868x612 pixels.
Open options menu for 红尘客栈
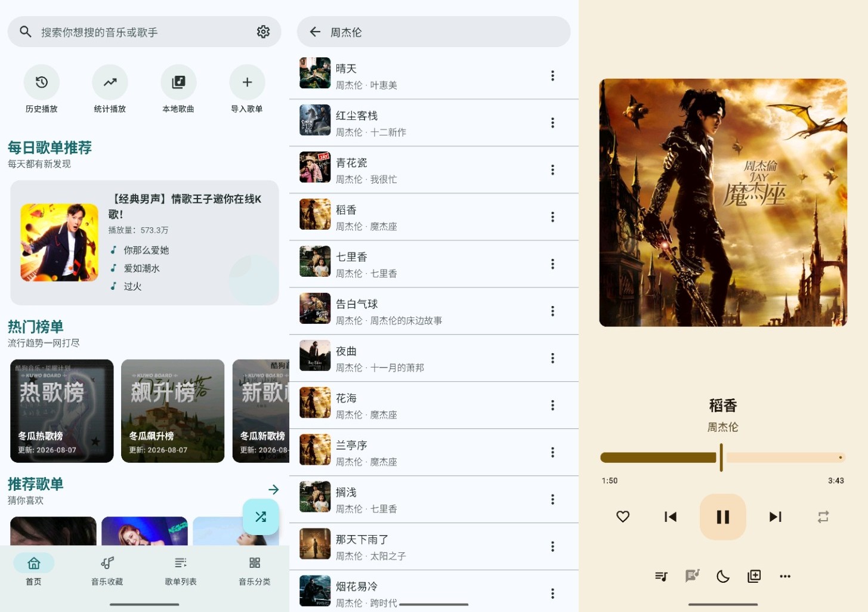[x=552, y=123]
